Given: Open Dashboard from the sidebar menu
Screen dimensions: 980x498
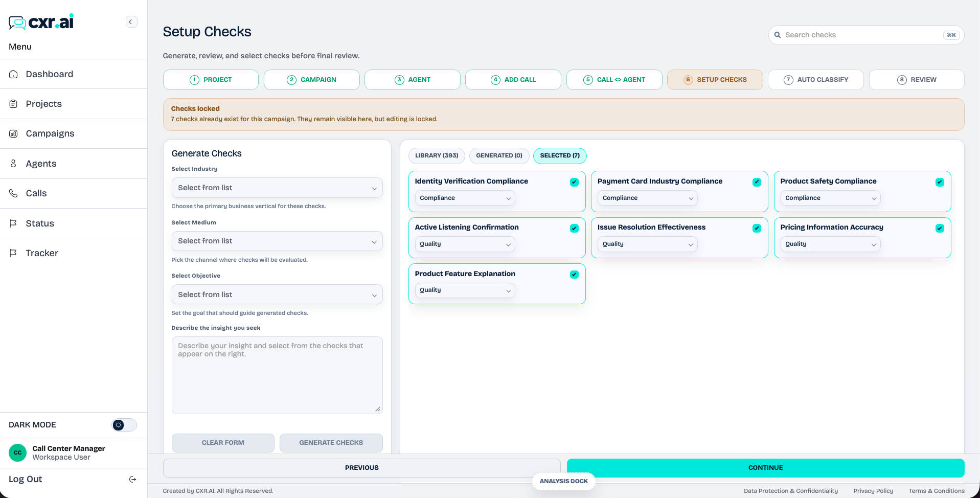Looking at the screenshot, I should tap(74, 74).
